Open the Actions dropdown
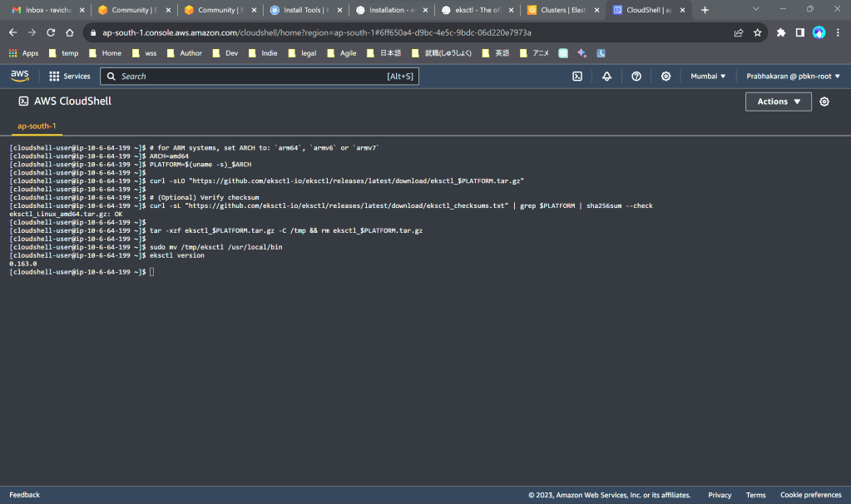Screen dimensions: 851x504 (778, 101)
